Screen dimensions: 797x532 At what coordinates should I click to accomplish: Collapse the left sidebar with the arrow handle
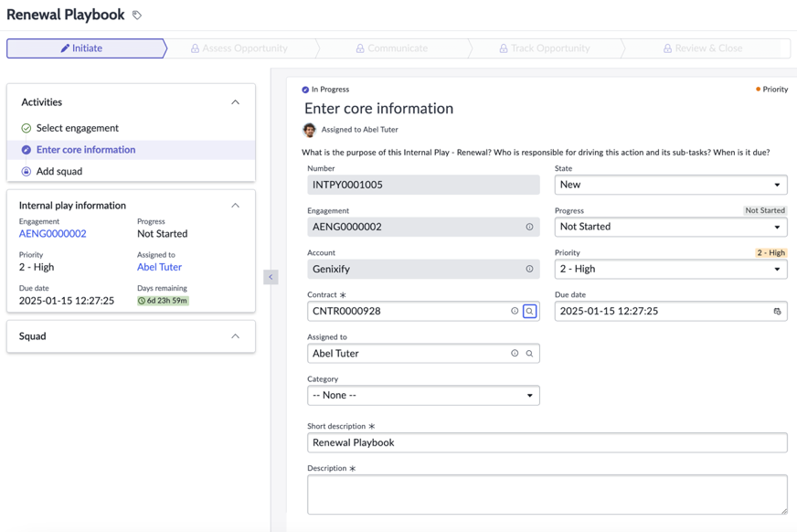click(271, 277)
